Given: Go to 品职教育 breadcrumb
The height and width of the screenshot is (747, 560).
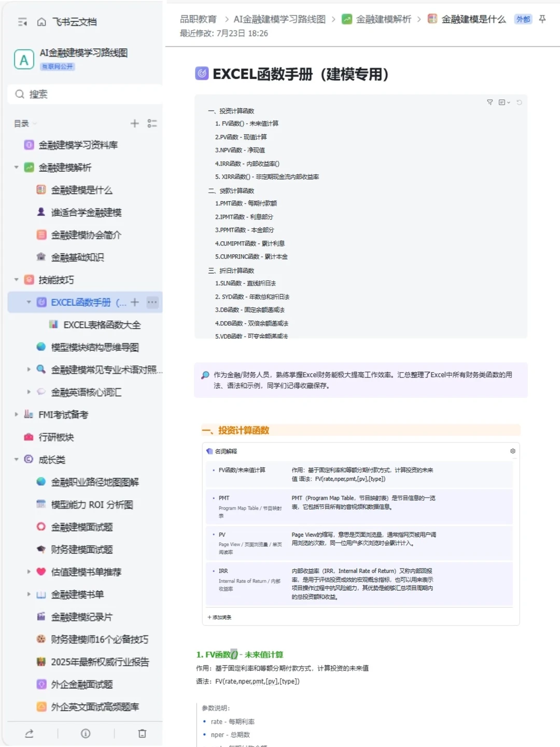Looking at the screenshot, I should coord(198,19).
